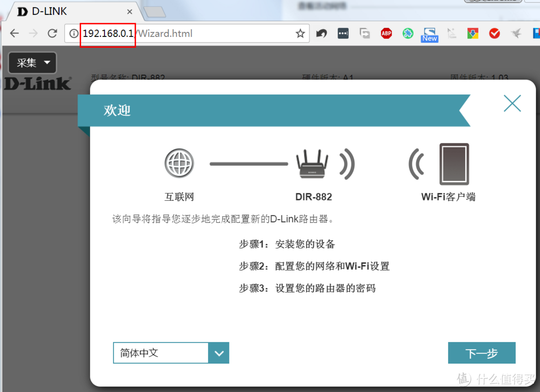Image resolution: width=540 pixels, height=392 pixels.
Task: Go back with the browser back arrow
Action: pyautogui.click(x=14, y=33)
